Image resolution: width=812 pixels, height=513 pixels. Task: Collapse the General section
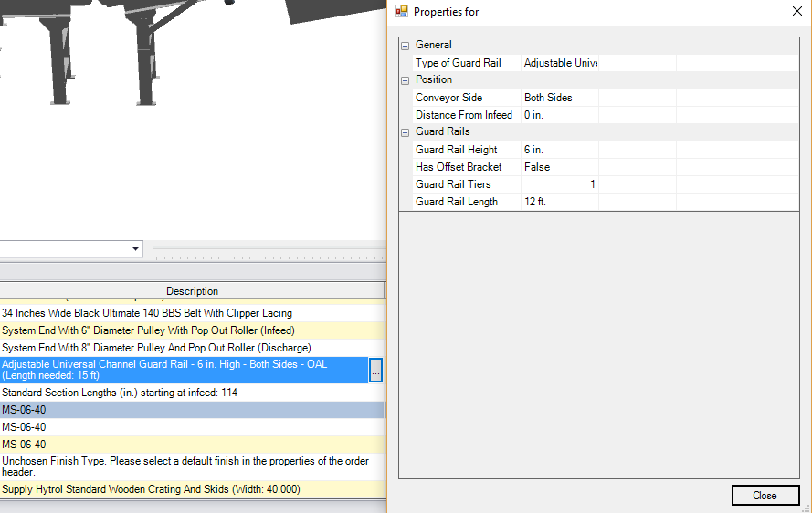[x=405, y=46]
